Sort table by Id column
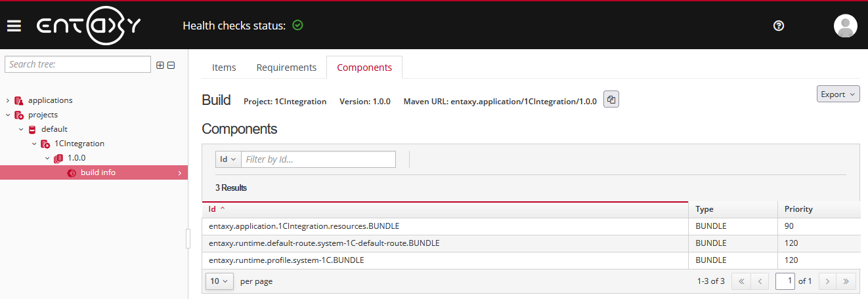 pos(445,209)
